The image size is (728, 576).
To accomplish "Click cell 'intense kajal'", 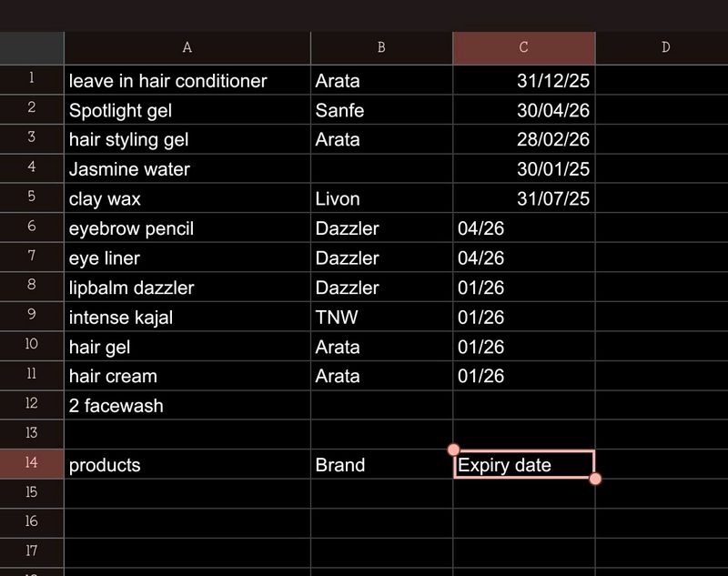I will coord(187,318).
